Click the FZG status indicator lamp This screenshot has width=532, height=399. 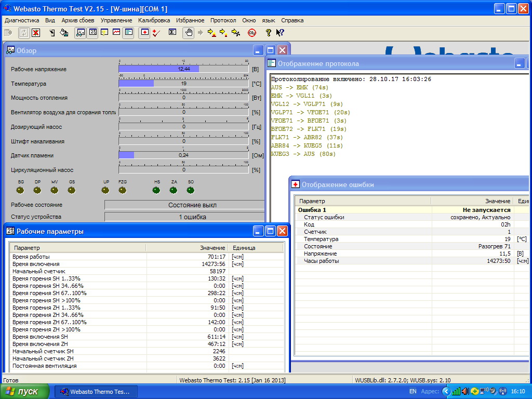123,190
